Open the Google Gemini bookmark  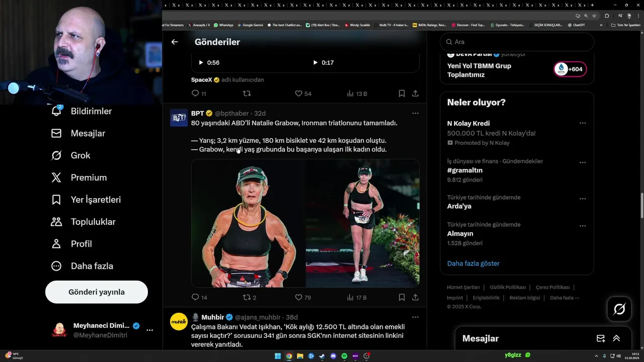(250, 25)
